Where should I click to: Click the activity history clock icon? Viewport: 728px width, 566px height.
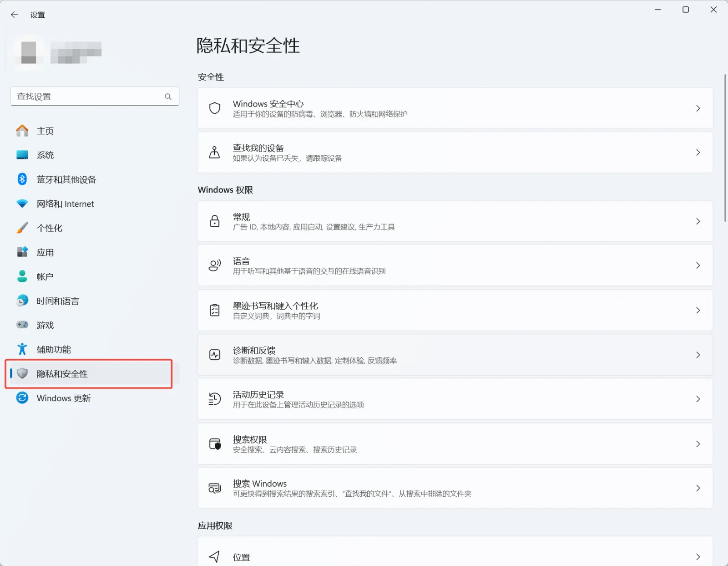point(215,399)
